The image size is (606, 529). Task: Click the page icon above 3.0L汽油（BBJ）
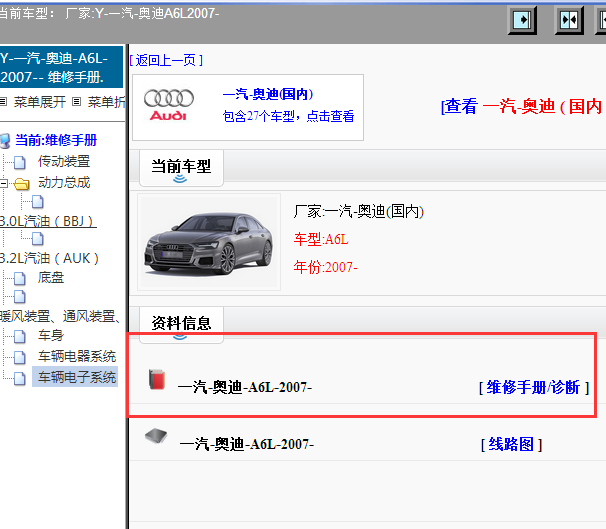tap(37, 202)
